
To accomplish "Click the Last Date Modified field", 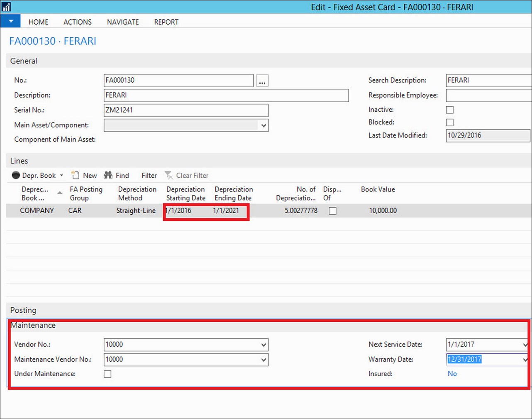I will tap(488, 135).
